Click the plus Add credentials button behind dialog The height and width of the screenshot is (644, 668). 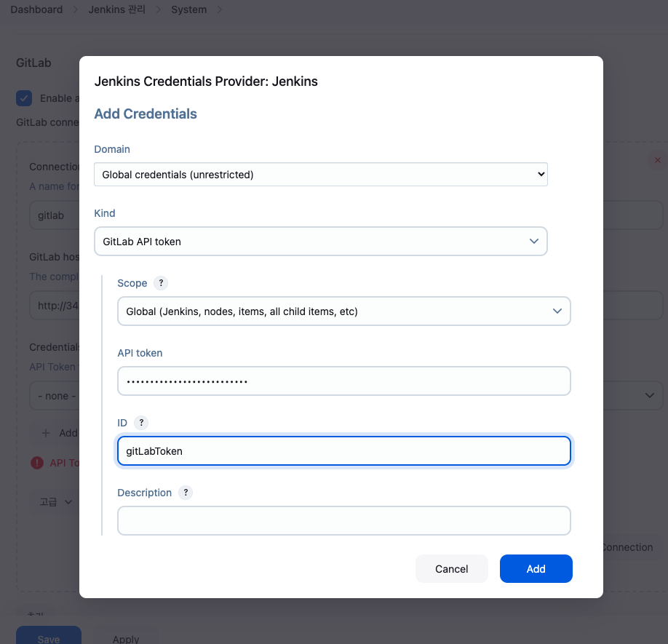[x=55, y=433]
